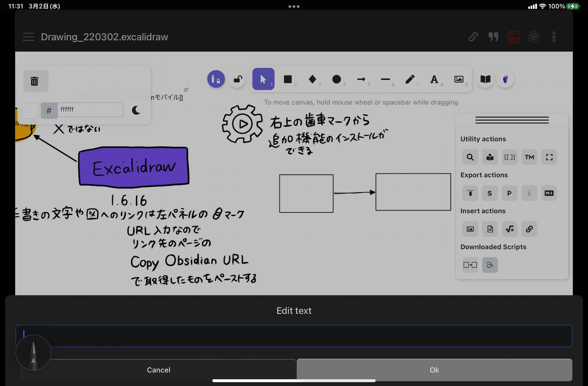Open Excalidraw script store gear icon
This screenshot has height=386, width=588.
[x=533, y=37]
